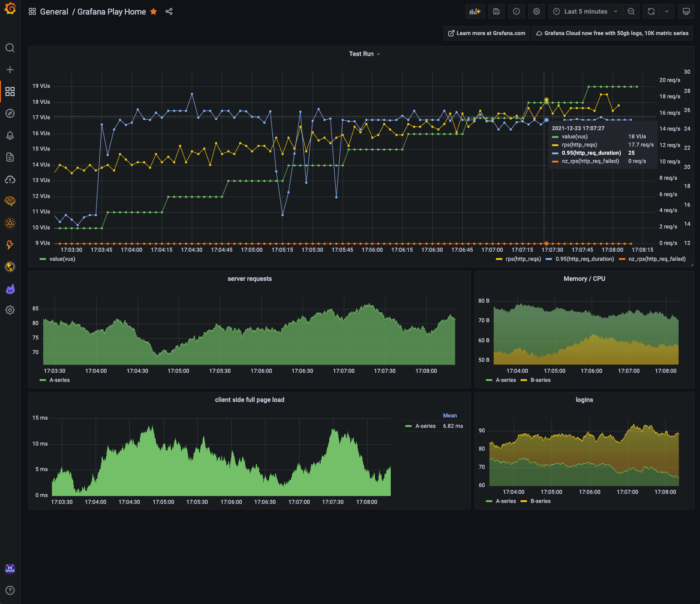700x604 pixels.
Task: Open the Search dashboards panel
Action: click(x=10, y=47)
